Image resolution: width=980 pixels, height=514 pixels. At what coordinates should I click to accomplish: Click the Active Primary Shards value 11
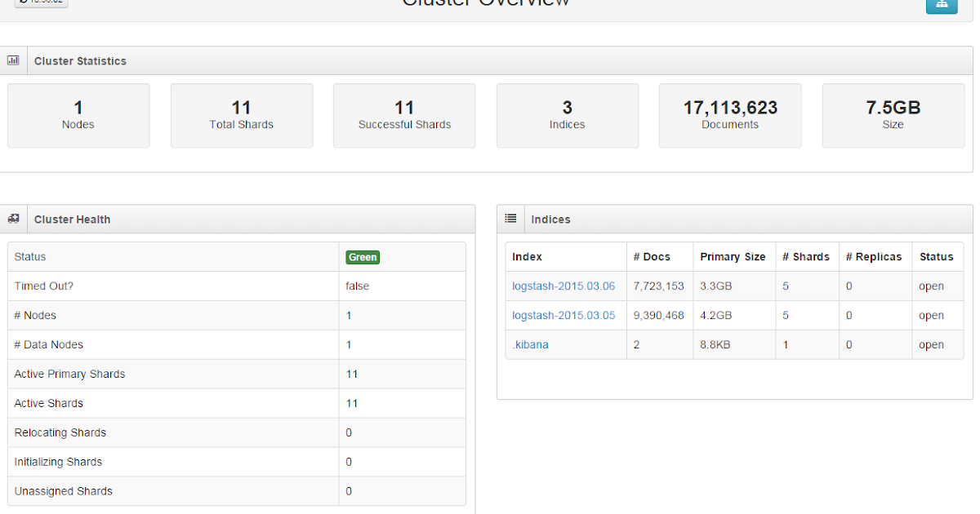(x=349, y=374)
